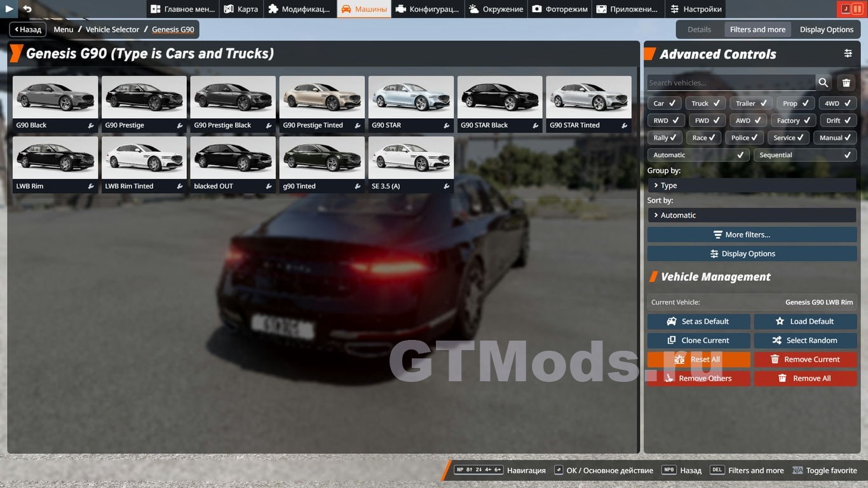
Task: Open the Sort by Automatic dropdown
Action: click(x=751, y=215)
